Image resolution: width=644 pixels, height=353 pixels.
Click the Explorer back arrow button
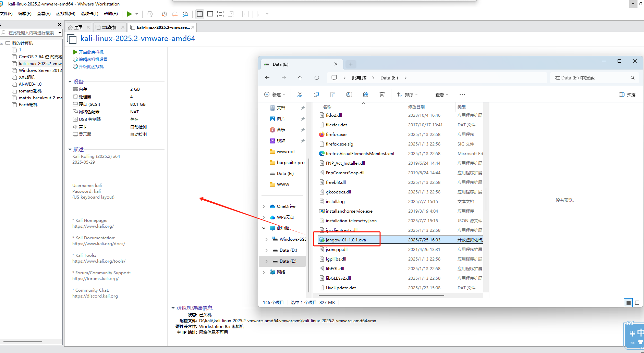[267, 78]
